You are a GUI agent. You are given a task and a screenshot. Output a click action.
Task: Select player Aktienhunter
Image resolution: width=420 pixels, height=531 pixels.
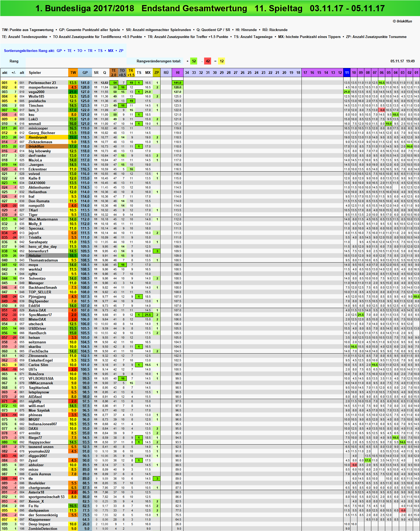[x=39, y=187]
